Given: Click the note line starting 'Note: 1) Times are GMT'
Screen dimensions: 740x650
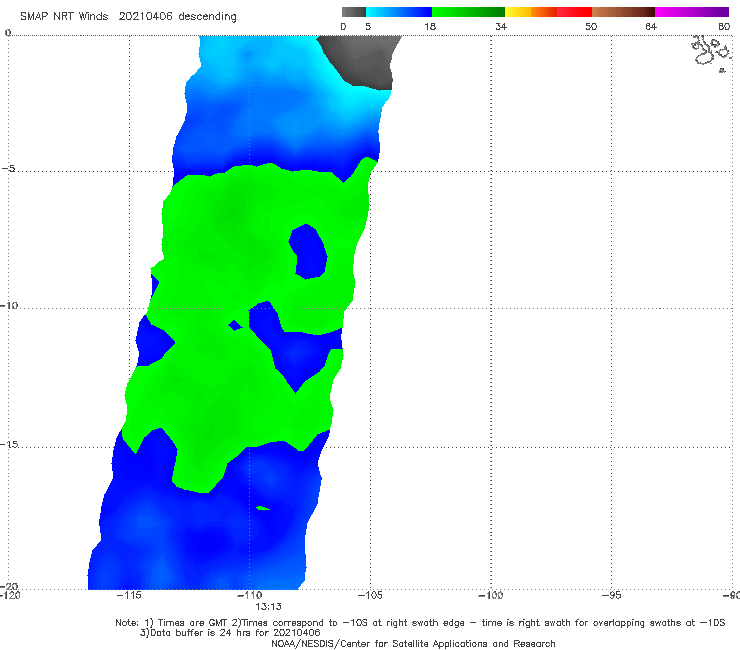Looking at the screenshot, I should [x=420, y=623].
